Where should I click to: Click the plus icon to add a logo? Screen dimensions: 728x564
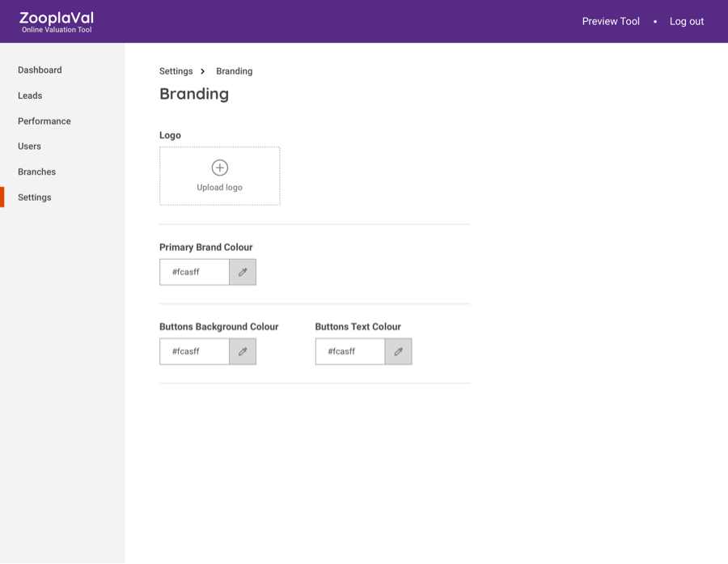point(219,168)
